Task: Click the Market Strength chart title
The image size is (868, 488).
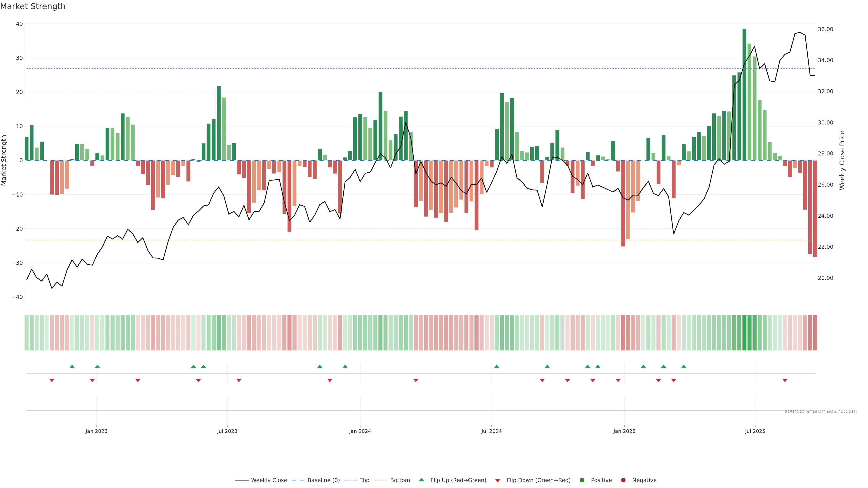Action: coord(33,6)
